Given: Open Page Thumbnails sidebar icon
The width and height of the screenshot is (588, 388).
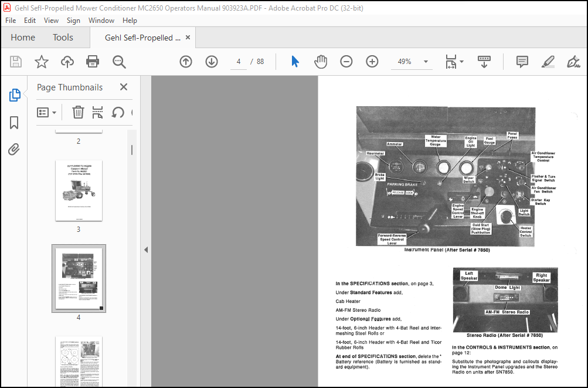Looking at the screenshot, I should pyautogui.click(x=15, y=95).
